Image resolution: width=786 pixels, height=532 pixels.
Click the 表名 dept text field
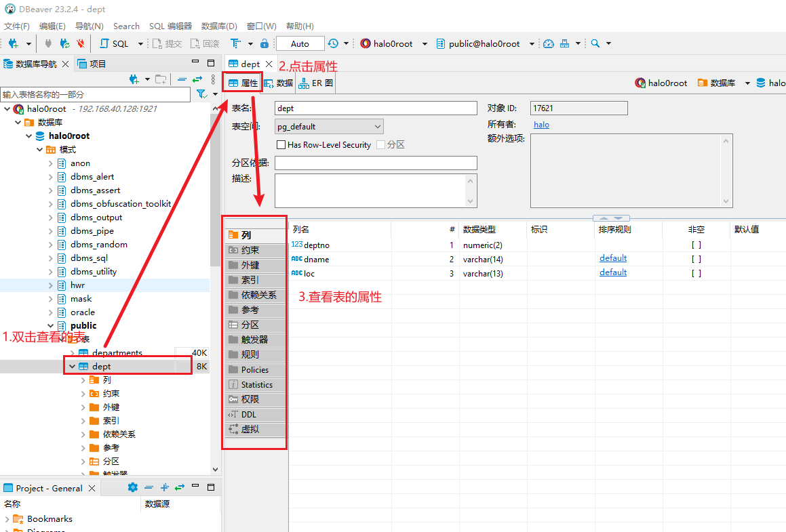[x=376, y=108]
